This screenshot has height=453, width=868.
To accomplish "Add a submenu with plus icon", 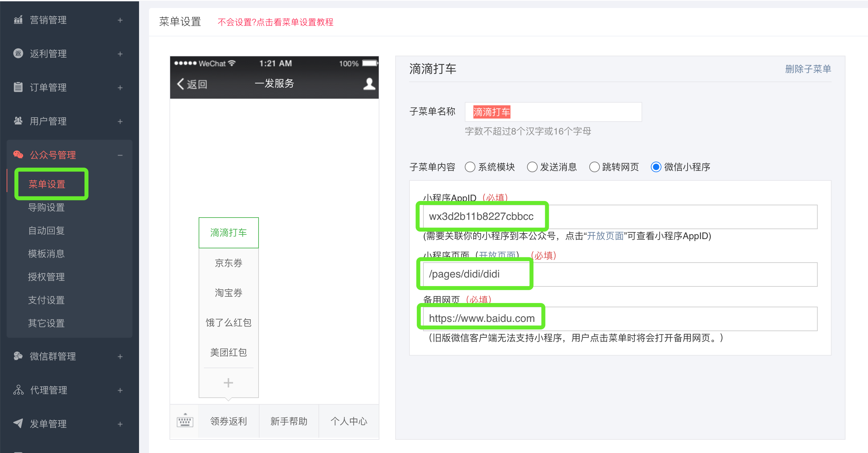I will point(228,382).
